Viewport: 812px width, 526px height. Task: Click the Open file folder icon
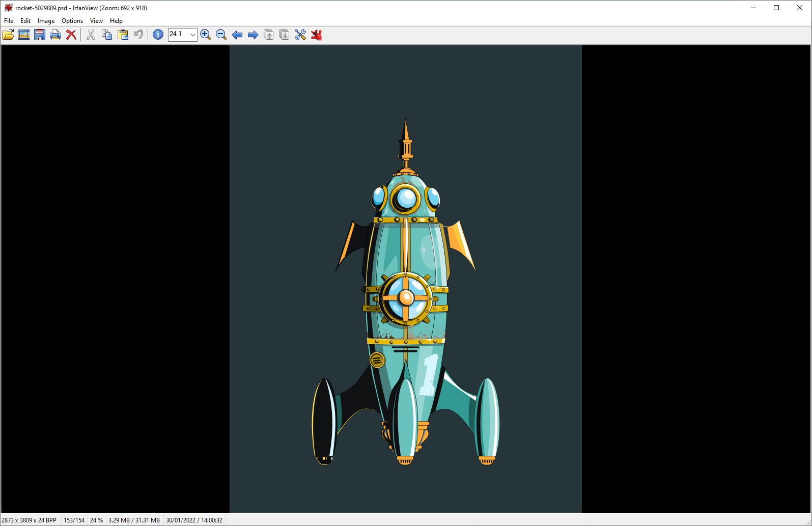[x=8, y=35]
